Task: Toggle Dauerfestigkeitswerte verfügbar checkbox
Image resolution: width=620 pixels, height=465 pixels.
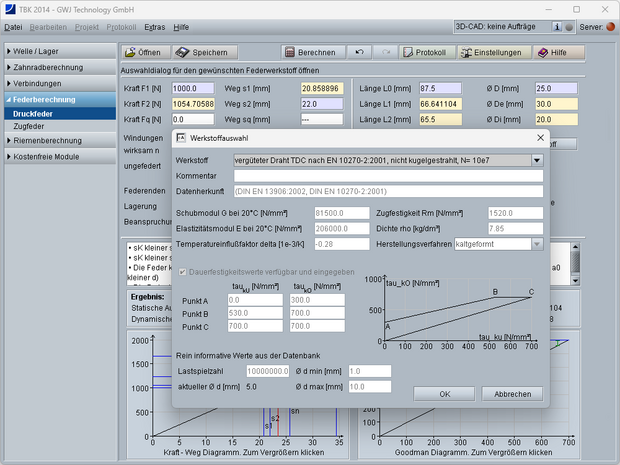Action: [182, 271]
